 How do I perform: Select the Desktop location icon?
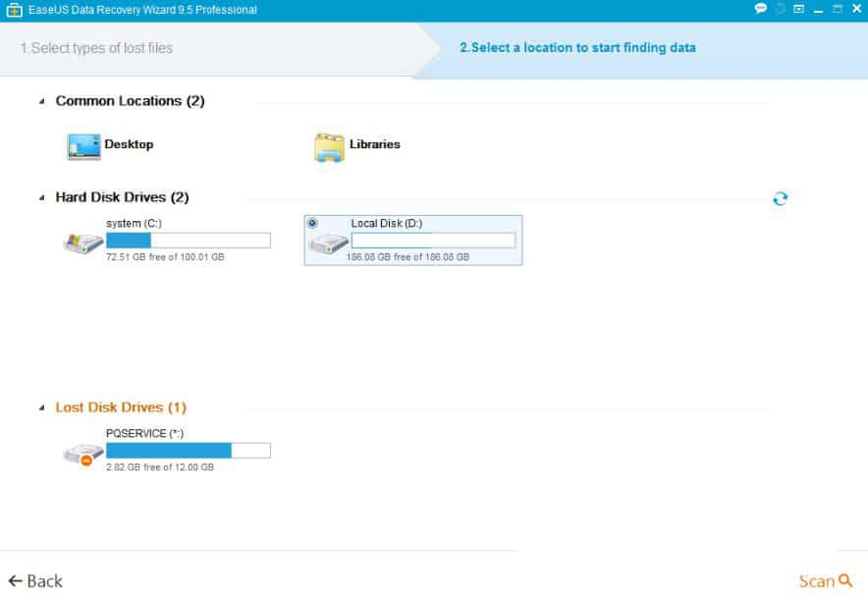coord(83,146)
